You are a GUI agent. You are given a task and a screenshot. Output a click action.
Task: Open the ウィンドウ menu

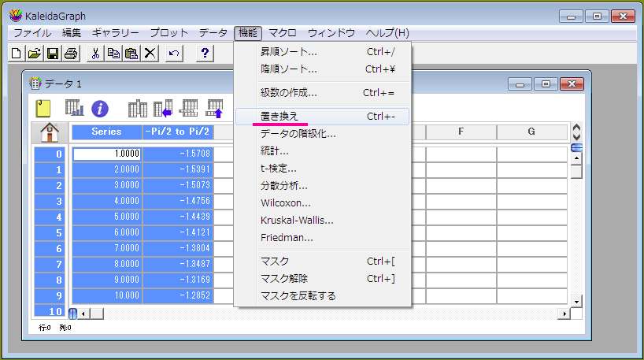pyautogui.click(x=331, y=33)
